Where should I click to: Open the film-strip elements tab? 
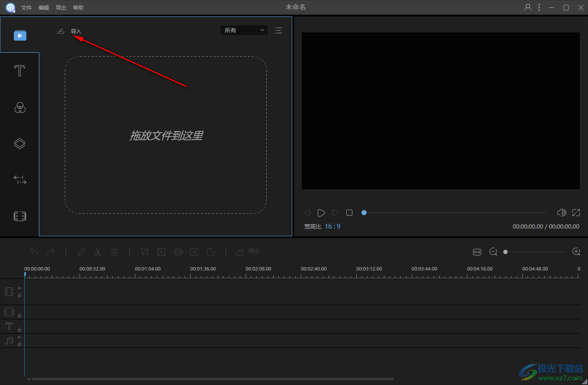[x=20, y=216]
